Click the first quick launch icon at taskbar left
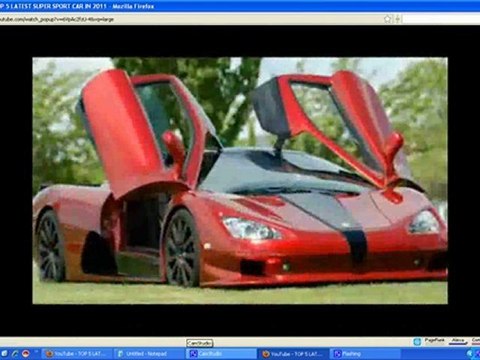The image size is (480, 360). 4,354
